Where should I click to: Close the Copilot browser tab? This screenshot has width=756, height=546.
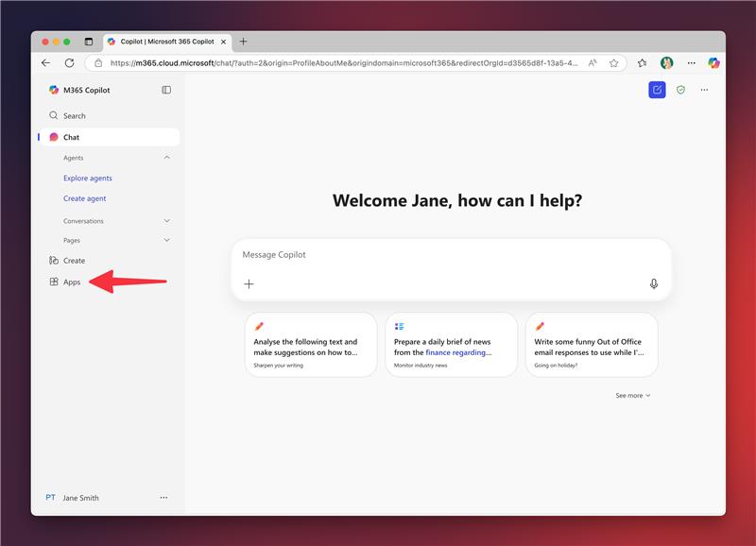tap(223, 42)
